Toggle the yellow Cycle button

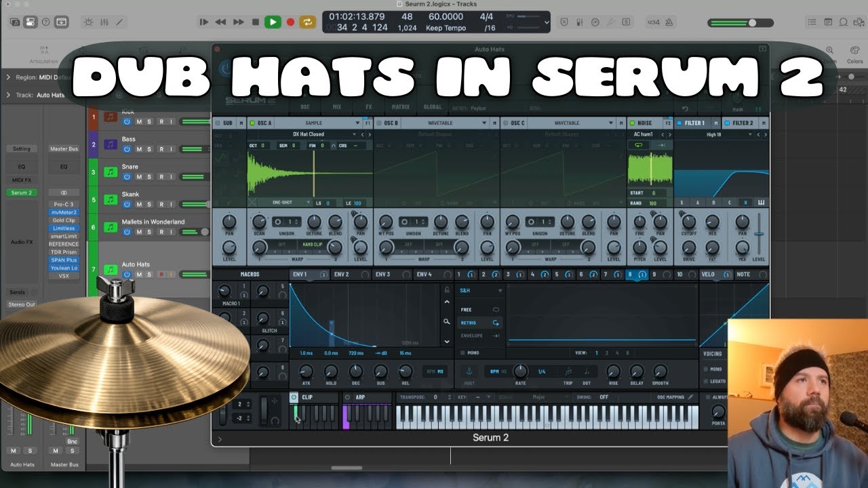[307, 22]
